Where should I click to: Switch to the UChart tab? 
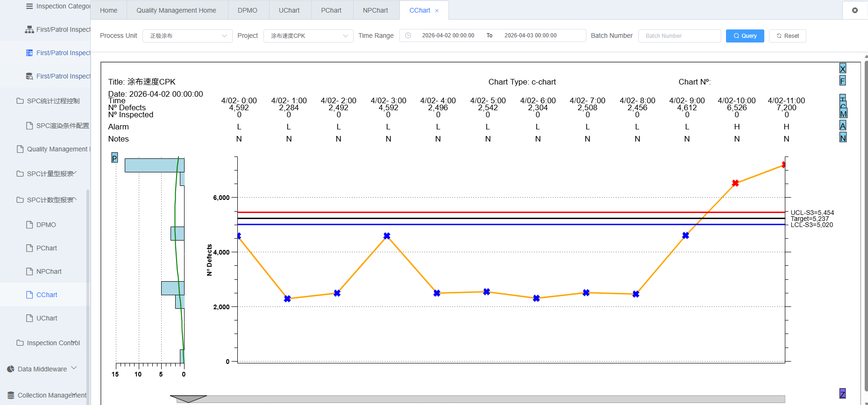[x=289, y=10]
